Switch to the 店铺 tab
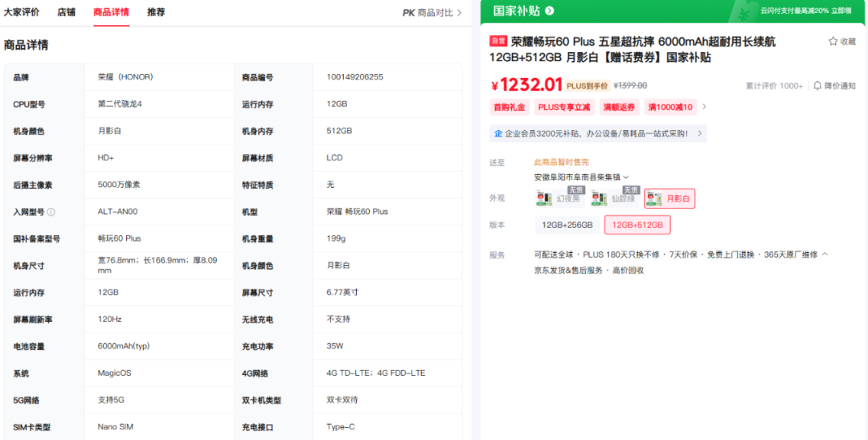Screen dimensions: 868x440 (67, 12)
